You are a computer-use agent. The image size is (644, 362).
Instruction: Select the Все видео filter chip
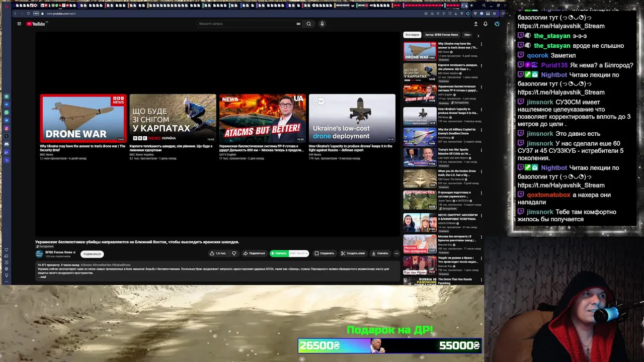[412, 35]
